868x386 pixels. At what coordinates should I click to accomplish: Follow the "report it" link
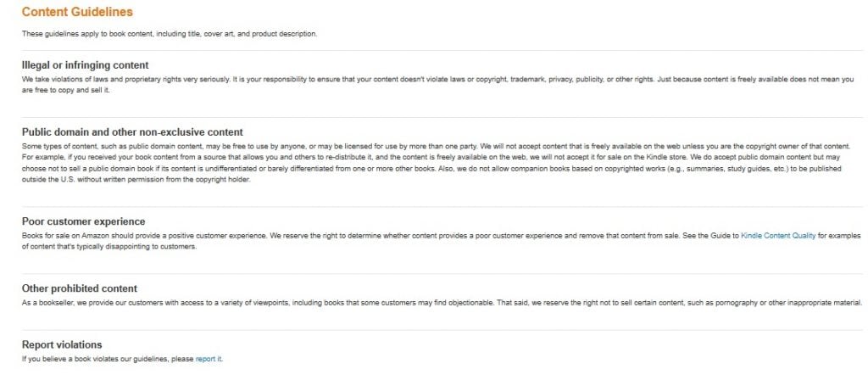click(209, 359)
